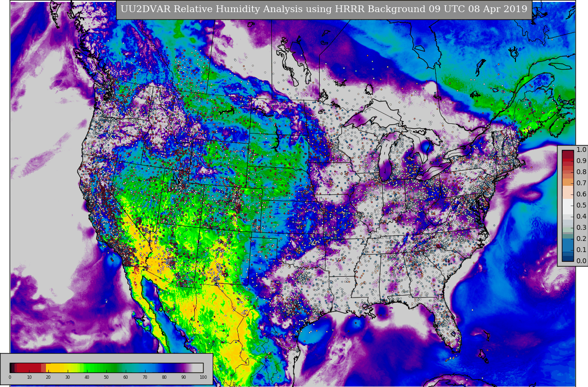Click the '0.9' label on the vertical colorbar

[581, 161]
